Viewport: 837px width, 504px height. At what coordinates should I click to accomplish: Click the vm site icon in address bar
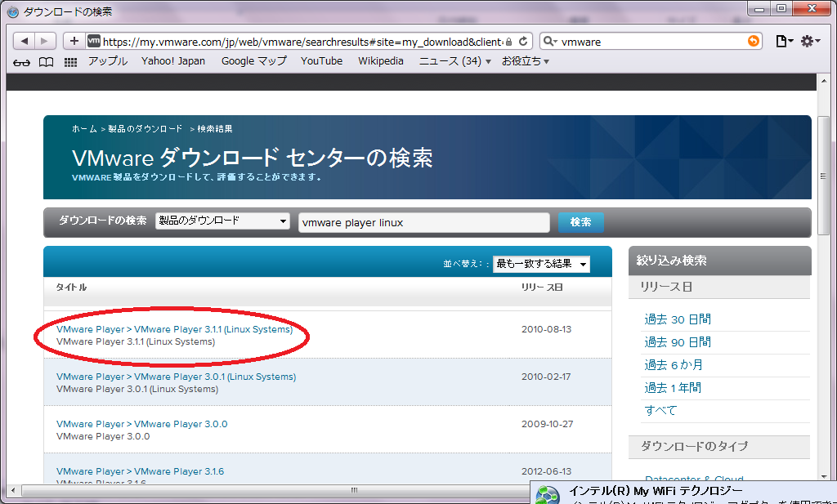tap(93, 41)
